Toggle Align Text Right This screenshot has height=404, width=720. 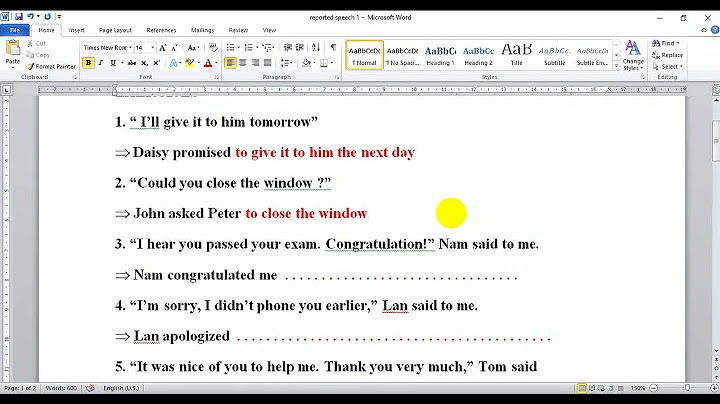click(x=255, y=63)
